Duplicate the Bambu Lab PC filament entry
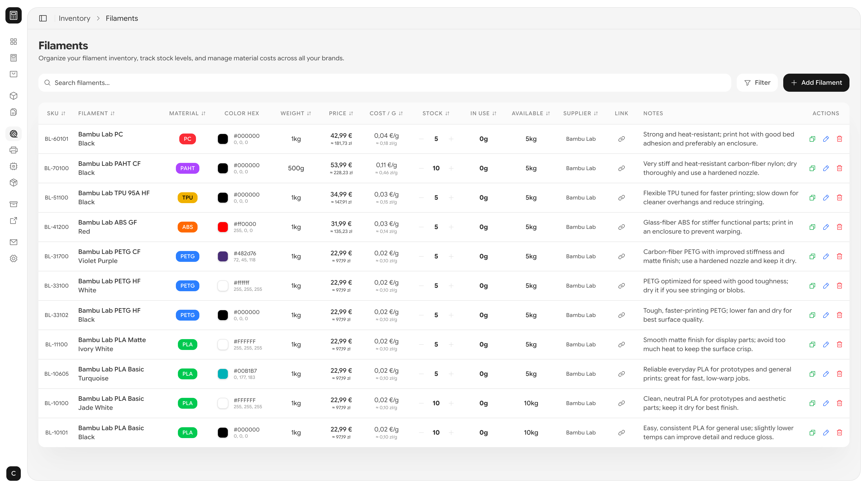The width and height of the screenshot is (868, 488). (x=812, y=139)
